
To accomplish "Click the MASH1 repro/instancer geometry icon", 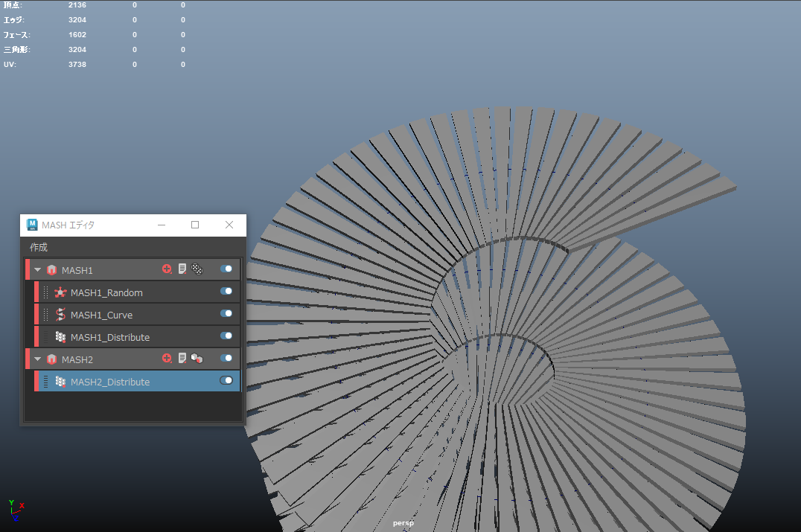I will 197,269.
